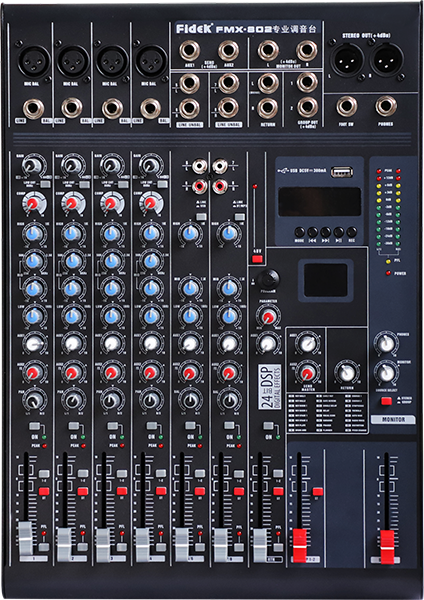Toggle the red STEREO/GROUP source select button

click(x=386, y=401)
